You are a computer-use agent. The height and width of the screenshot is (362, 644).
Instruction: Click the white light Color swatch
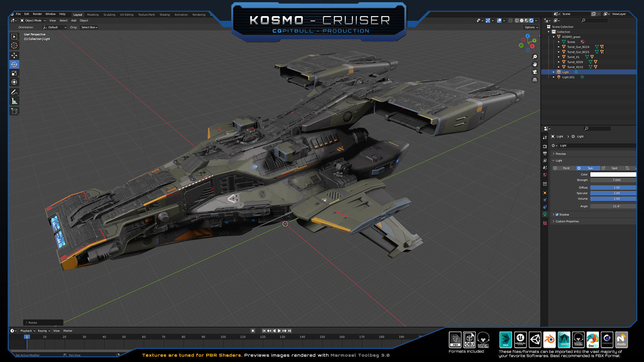coord(614,174)
